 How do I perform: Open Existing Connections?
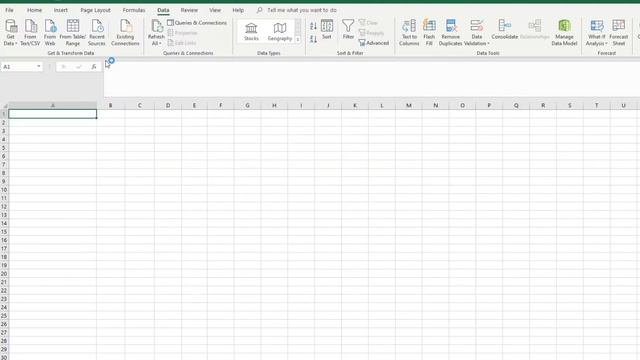(x=125, y=32)
